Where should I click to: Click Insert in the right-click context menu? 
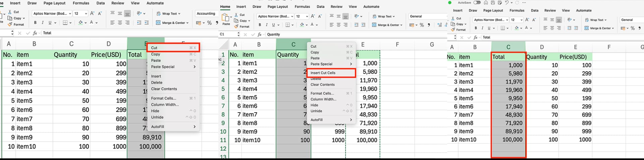point(156,76)
